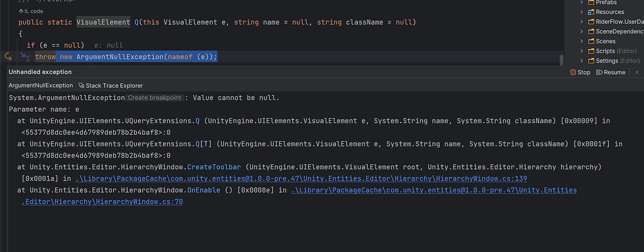This screenshot has width=644, height=252.
Task: Click the current execution arrow in gutter
Action: tap(9, 57)
